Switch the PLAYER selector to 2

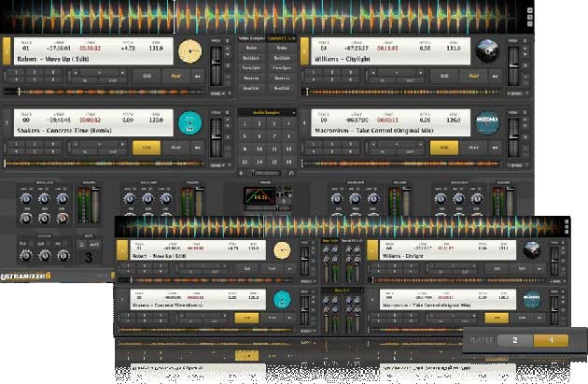click(x=514, y=340)
